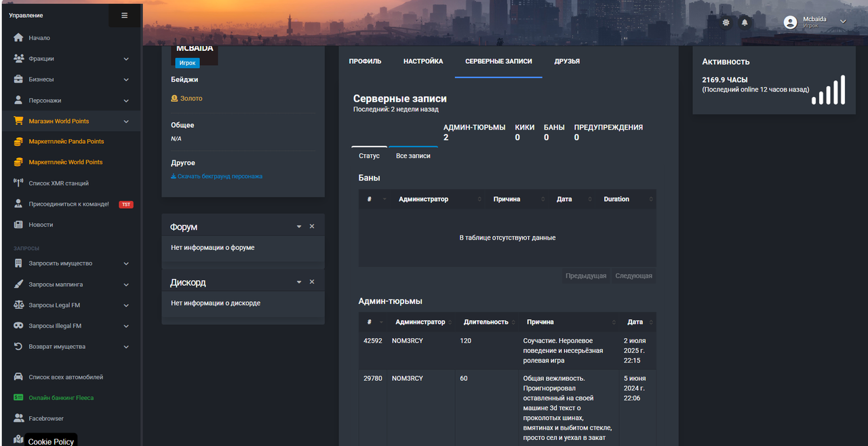Switch to Все записи sub-tab

[x=413, y=155]
